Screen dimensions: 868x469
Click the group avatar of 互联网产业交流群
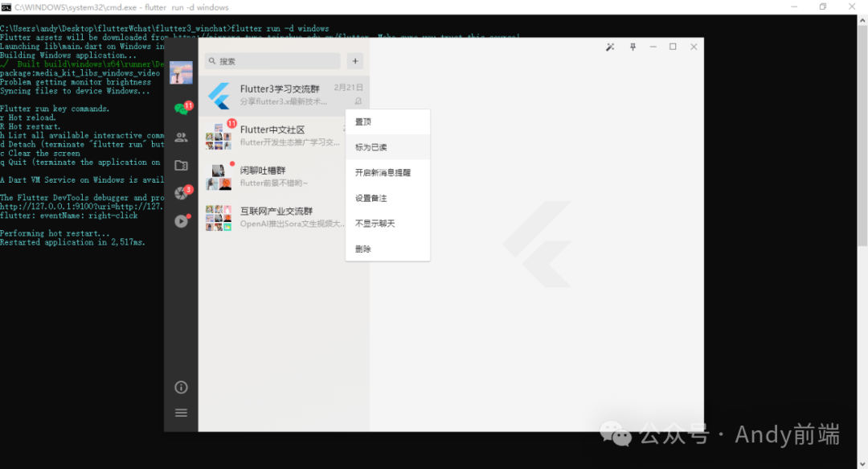219,217
